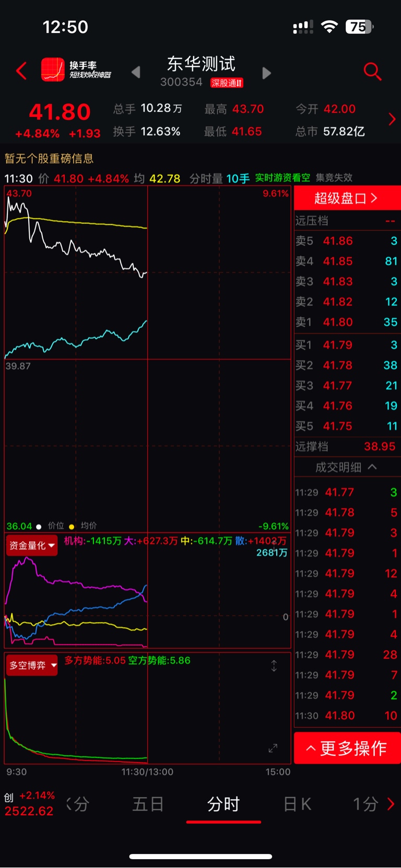Select 卖3 price 41.83 row
The width and height of the screenshot is (401, 868).
(347, 281)
